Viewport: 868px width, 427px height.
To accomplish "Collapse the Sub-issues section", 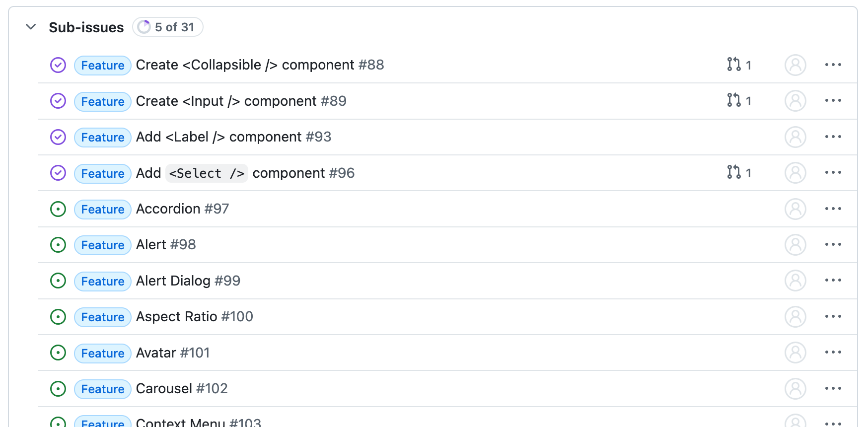I will point(31,27).
